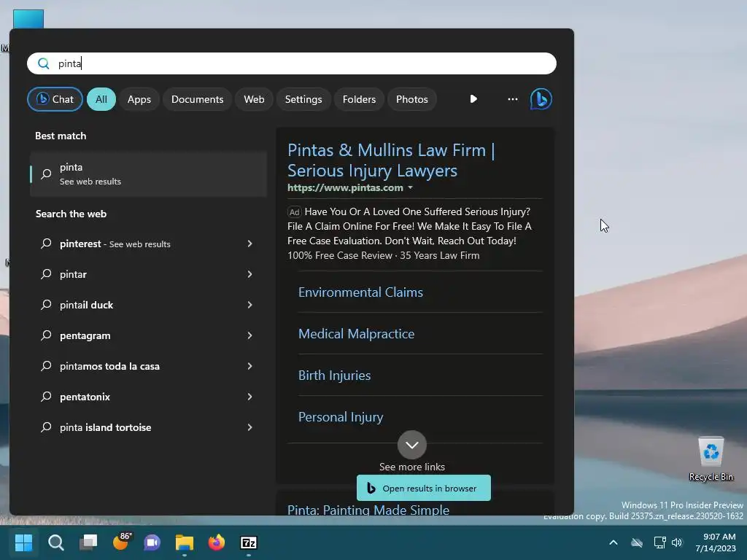This screenshot has height=560, width=747.
Task: Open File Explorer from the taskbar
Action: (185, 542)
